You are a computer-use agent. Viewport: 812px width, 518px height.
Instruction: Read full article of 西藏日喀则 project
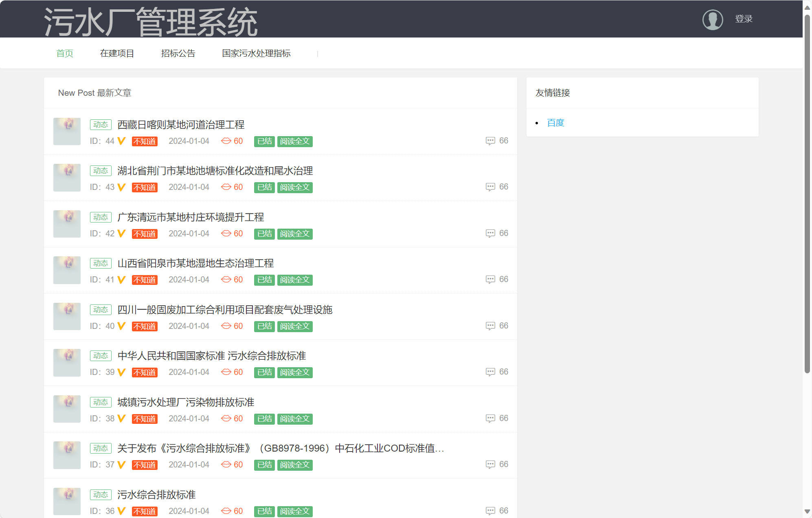coord(295,141)
